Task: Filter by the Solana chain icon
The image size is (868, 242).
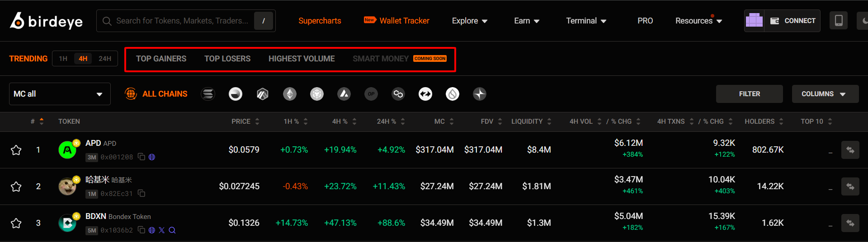Action: tap(208, 94)
